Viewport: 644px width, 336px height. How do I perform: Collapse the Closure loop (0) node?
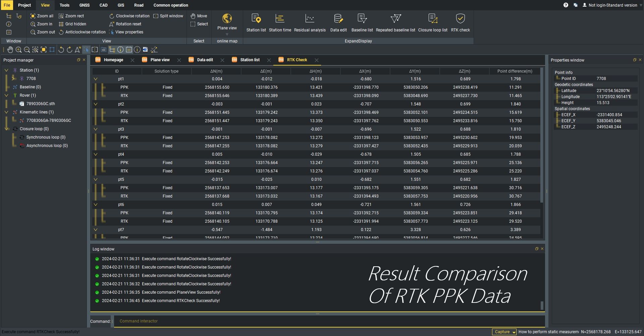point(6,129)
